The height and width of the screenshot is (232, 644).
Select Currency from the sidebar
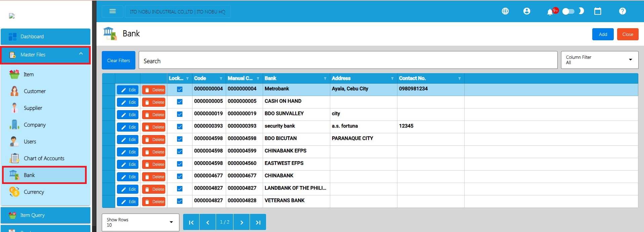[34, 192]
